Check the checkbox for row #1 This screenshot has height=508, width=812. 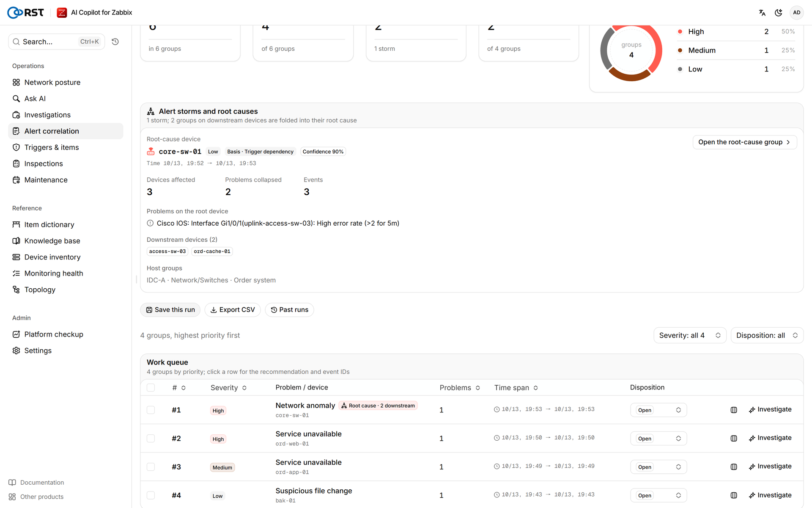[151, 410]
